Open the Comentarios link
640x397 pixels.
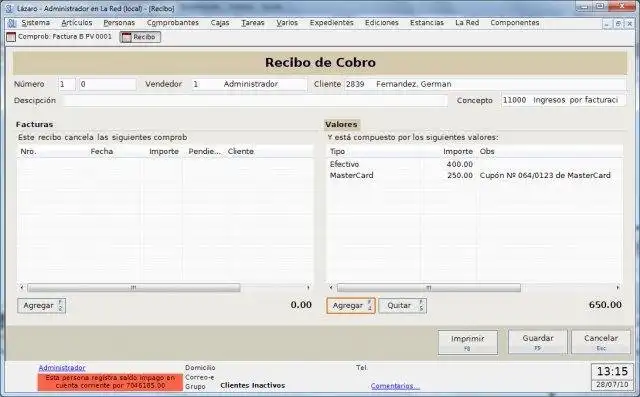395,386
